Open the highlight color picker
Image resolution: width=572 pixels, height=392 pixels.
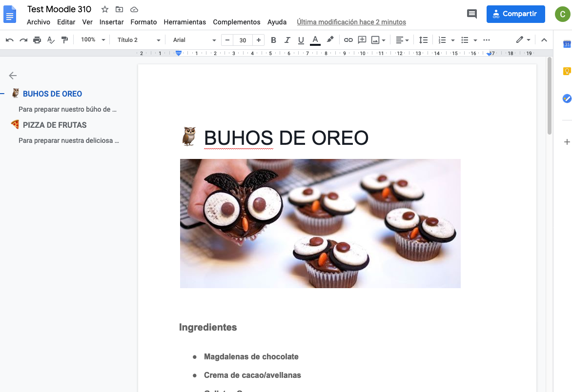(330, 39)
